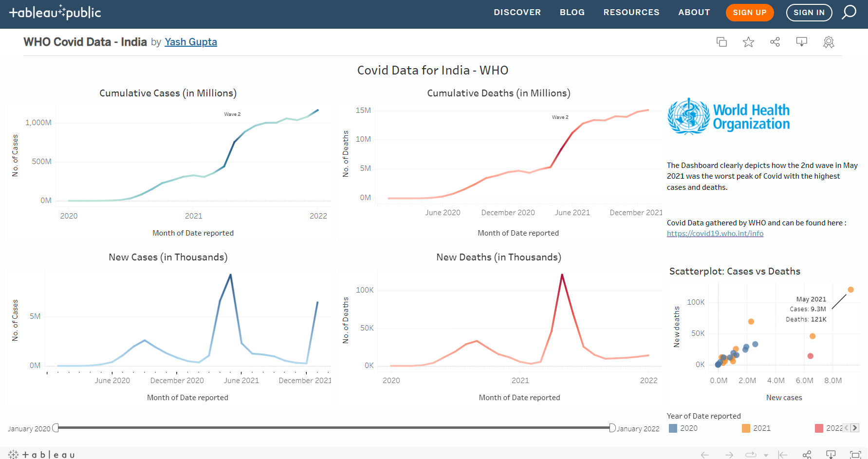The image size is (868, 459).
Task: Click the Covid Data for India - WHO title
Action: click(x=433, y=70)
